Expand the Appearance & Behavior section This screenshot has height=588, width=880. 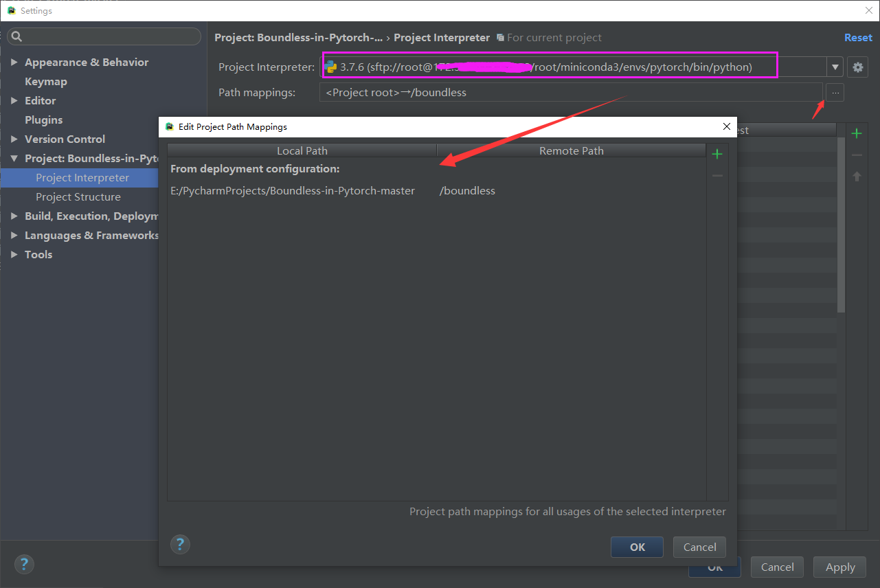[15, 62]
